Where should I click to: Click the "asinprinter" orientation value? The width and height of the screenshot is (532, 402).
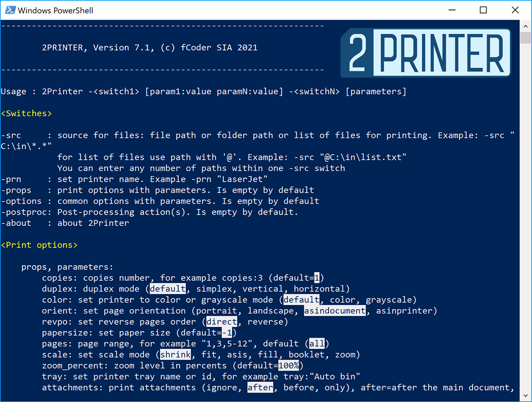(404, 311)
